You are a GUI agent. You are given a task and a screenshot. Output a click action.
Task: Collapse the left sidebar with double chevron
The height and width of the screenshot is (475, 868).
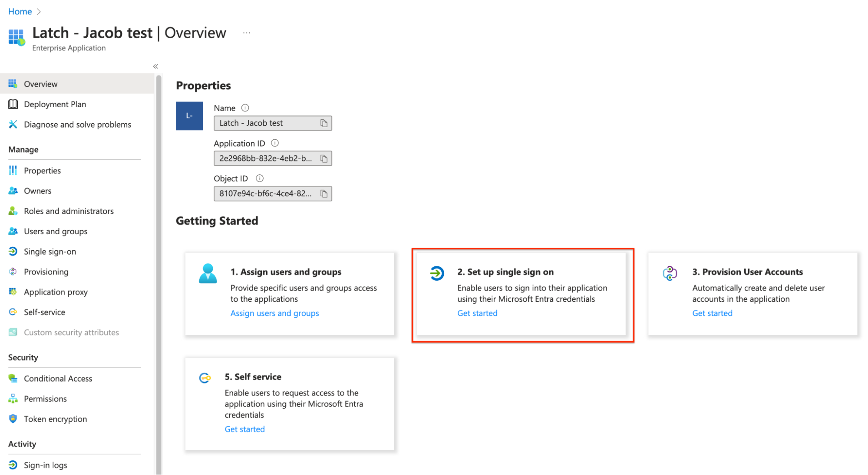click(x=155, y=66)
